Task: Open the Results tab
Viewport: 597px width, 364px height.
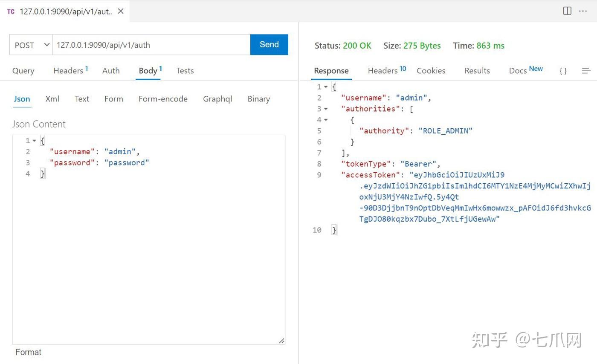Action: point(477,71)
